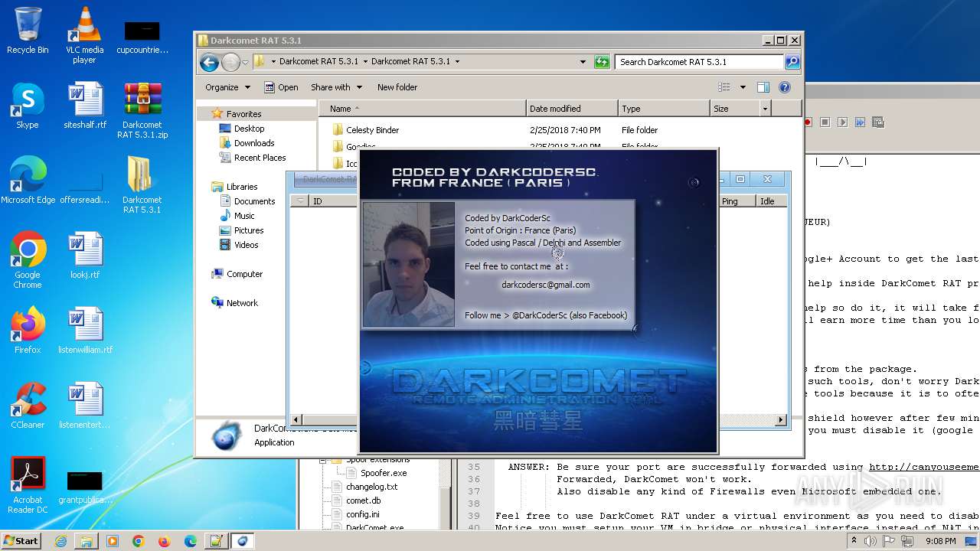This screenshot has width=980, height=551.
Task: Select config.ini in Notepad++ file tree
Action: click(x=362, y=514)
